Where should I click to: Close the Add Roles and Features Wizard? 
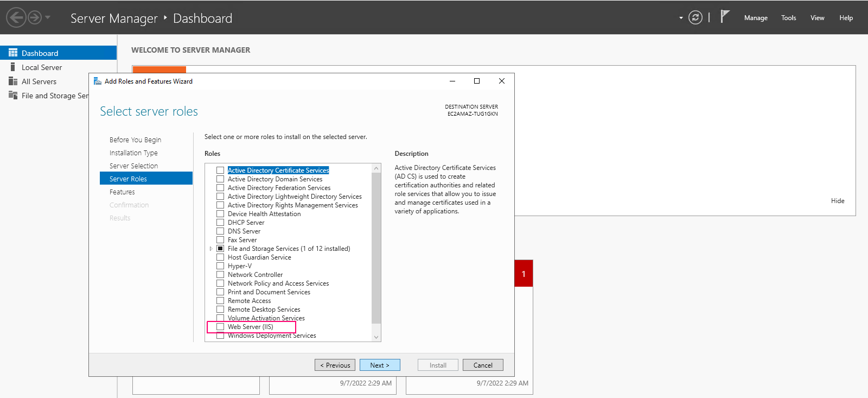coord(502,81)
